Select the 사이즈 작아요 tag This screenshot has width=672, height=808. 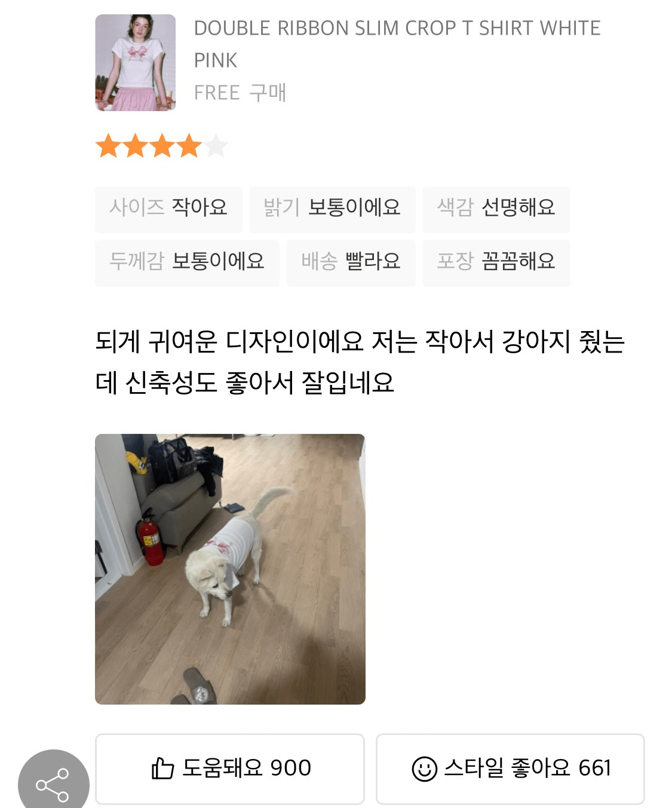click(168, 208)
